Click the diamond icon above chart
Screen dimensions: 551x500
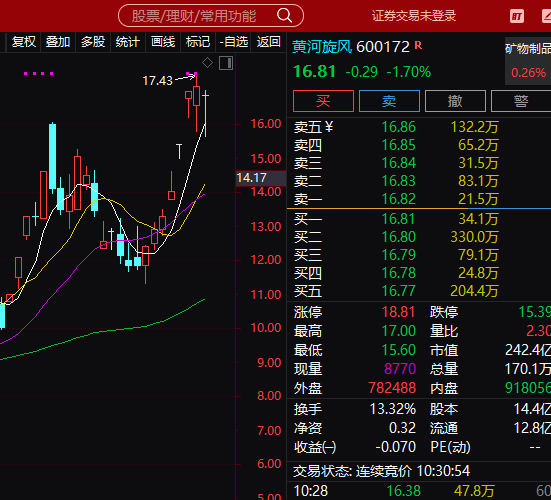point(207,63)
